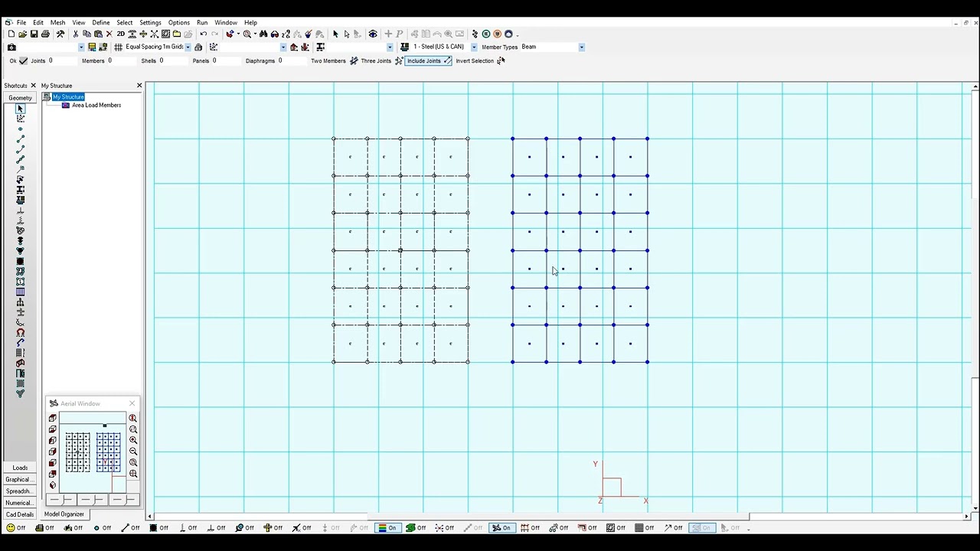Click the Print icon in the toolbar

pos(45,34)
